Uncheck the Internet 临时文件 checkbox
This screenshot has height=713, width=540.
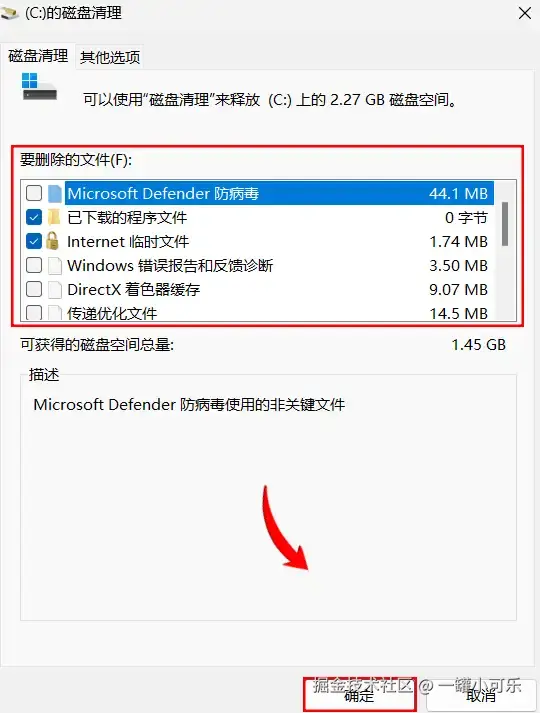34,241
